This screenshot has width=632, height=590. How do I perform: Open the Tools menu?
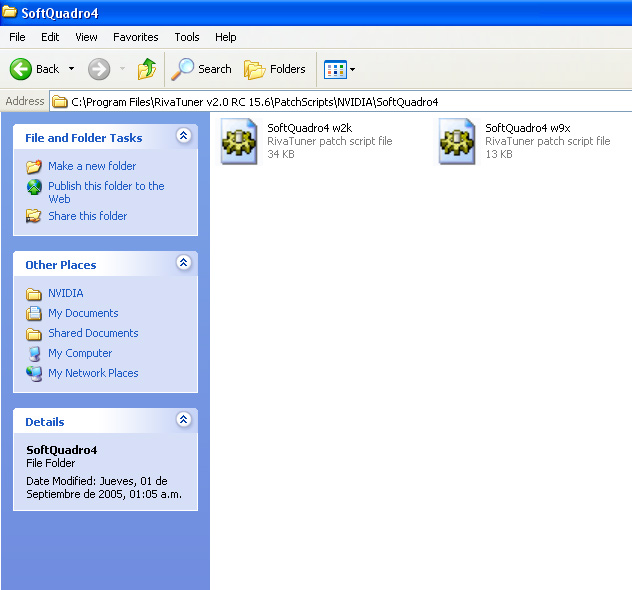click(x=187, y=37)
